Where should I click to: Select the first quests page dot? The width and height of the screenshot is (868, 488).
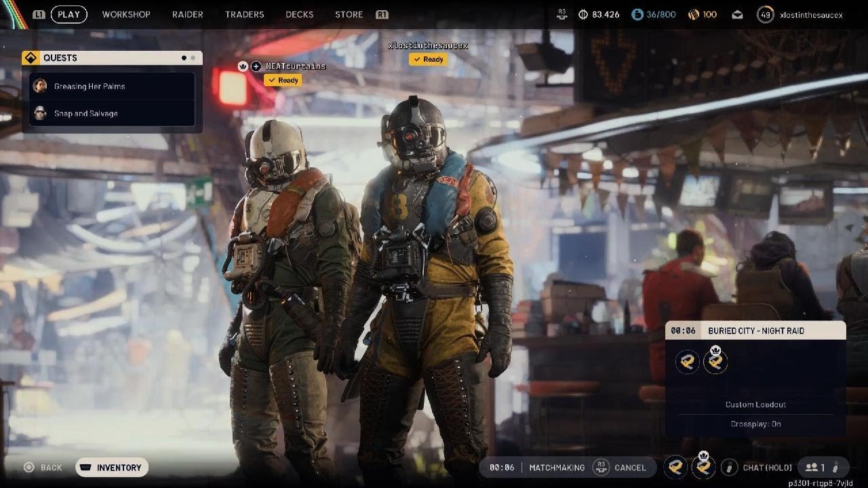coord(184,58)
